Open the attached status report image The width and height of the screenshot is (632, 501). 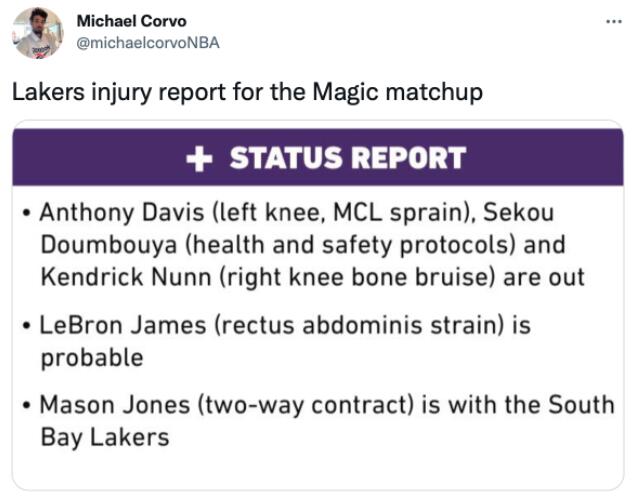point(318,305)
